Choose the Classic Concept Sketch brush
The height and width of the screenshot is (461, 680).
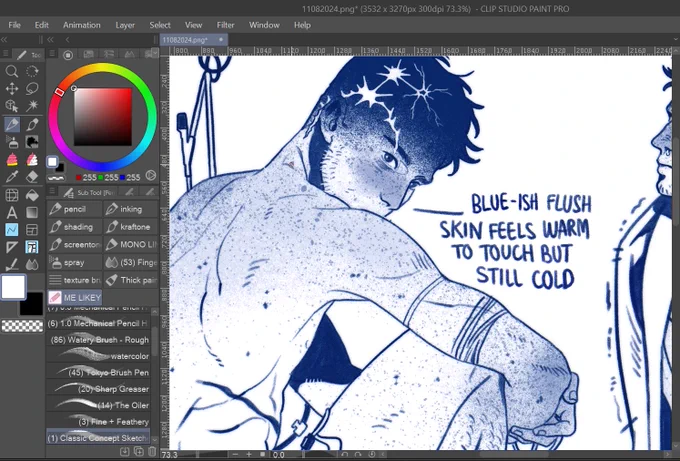coord(98,438)
